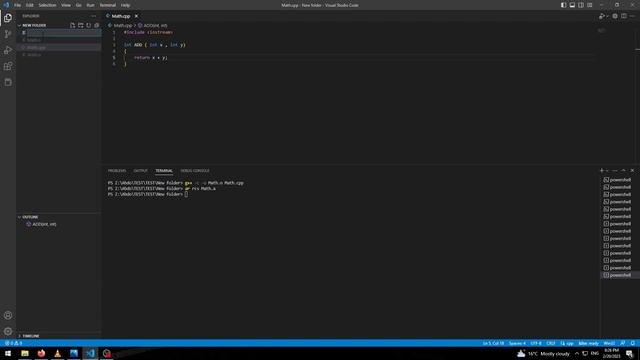Open notifications bell in status bar
Screen dimensions: 640x360
633,343
